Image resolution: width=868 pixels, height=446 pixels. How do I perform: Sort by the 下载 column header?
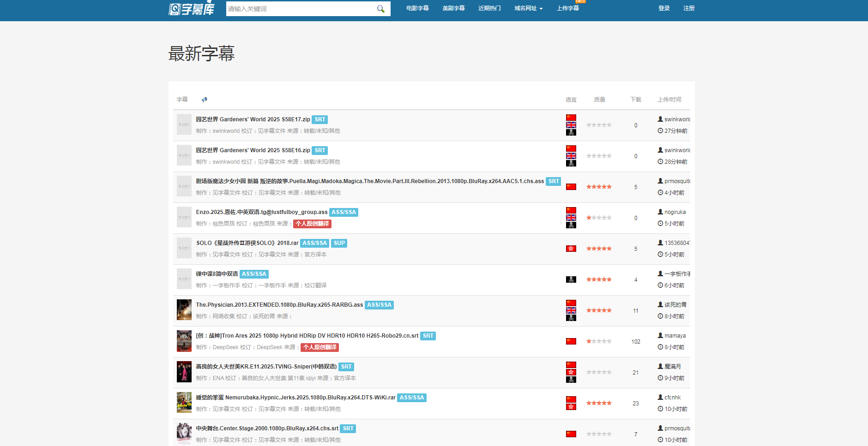point(635,99)
